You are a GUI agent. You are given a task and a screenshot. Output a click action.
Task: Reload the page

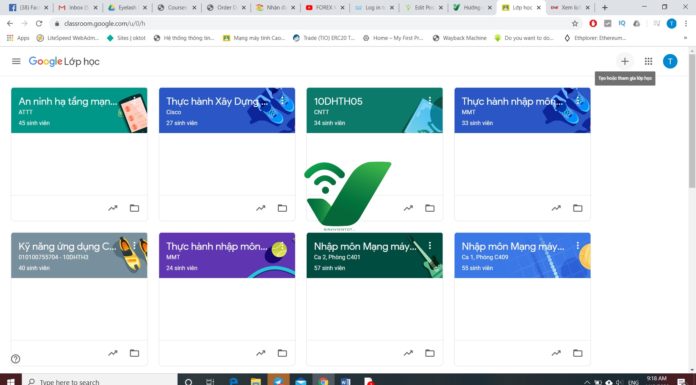[x=39, y=24]
